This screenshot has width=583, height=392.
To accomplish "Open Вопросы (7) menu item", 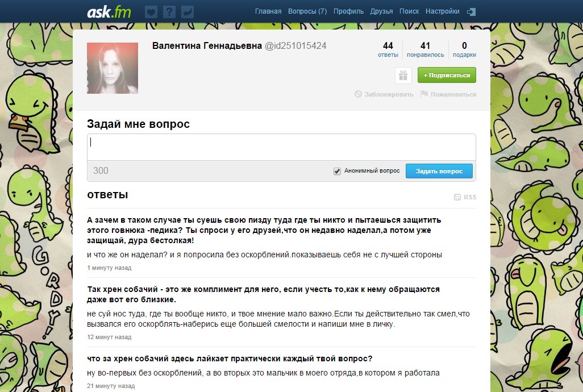I will [x=307, y=11].
